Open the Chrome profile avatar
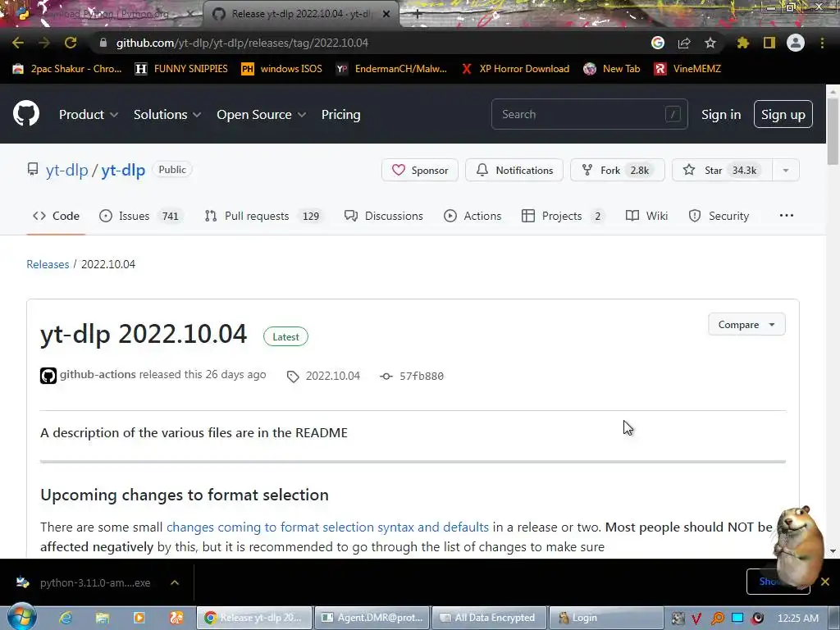 coord(796,43)
